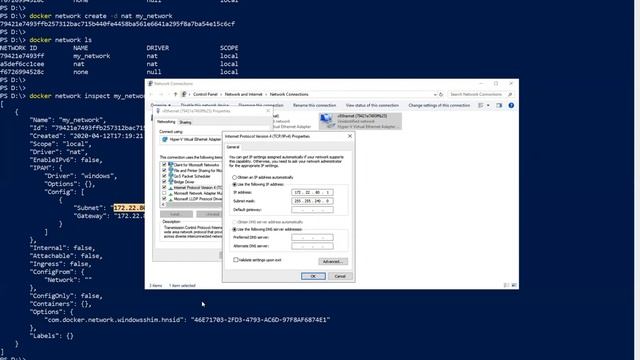Open the blue Help icon
Image resolution: width=640 pixels, height=360 pixels.
pyautogui.click(x=511, y=105)
